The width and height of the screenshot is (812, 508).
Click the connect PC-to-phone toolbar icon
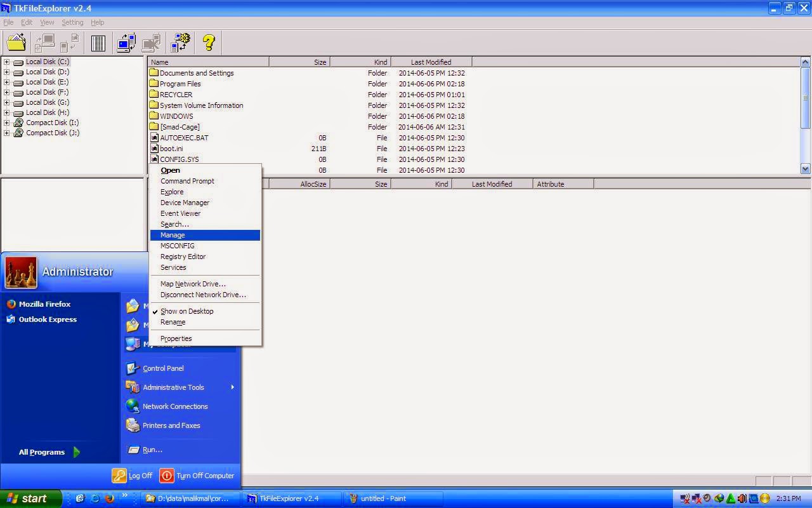point(126,43)
